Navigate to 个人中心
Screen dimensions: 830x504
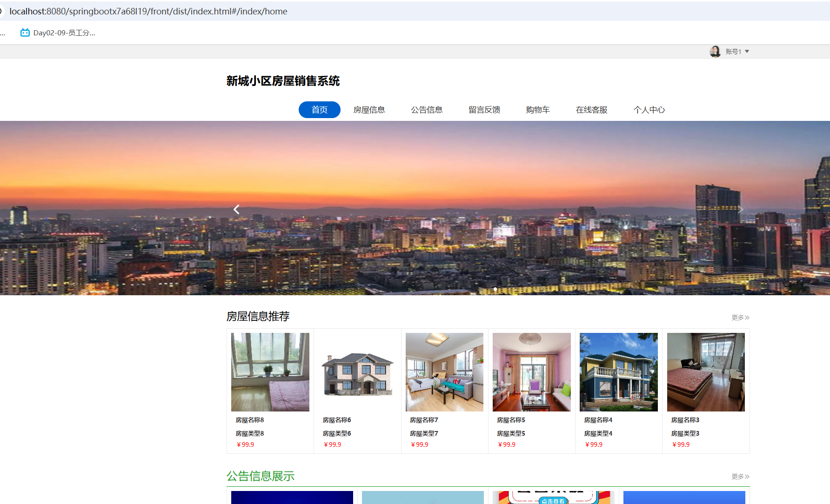[649, 110]
